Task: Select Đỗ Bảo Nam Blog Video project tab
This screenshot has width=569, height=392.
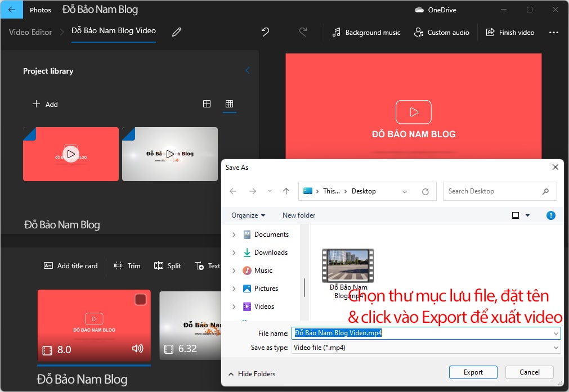Action: (x=114, y=31)
